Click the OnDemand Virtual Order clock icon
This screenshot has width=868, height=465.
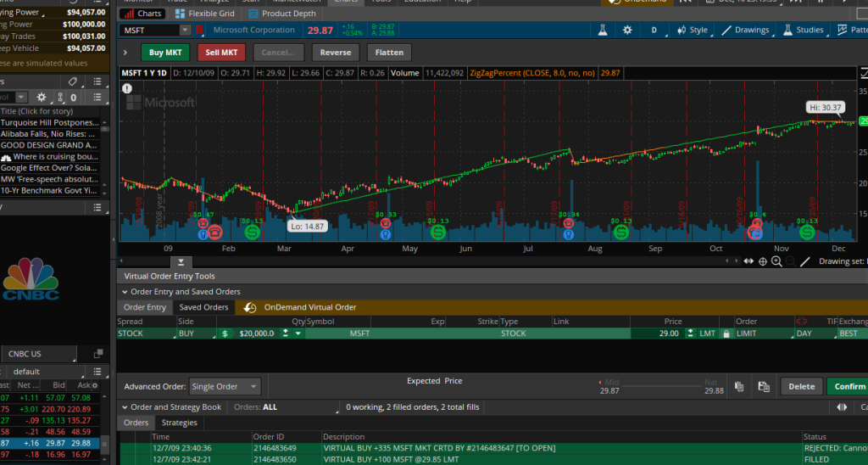pyautogui.click(x=250, y=307)
